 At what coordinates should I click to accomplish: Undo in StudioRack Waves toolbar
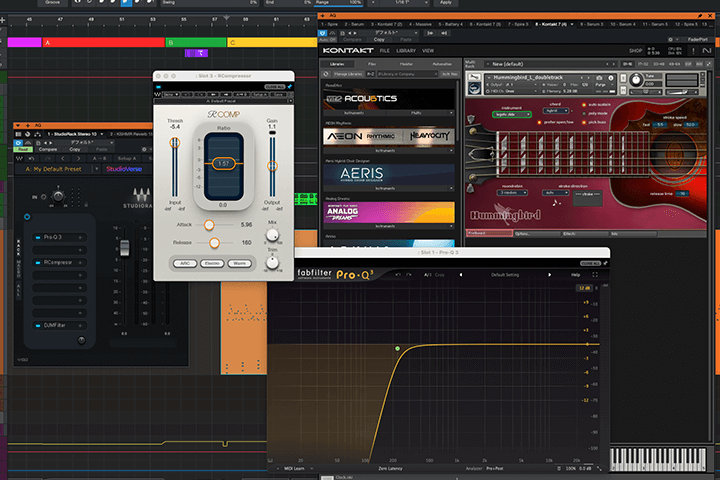(x=31, y=158)
